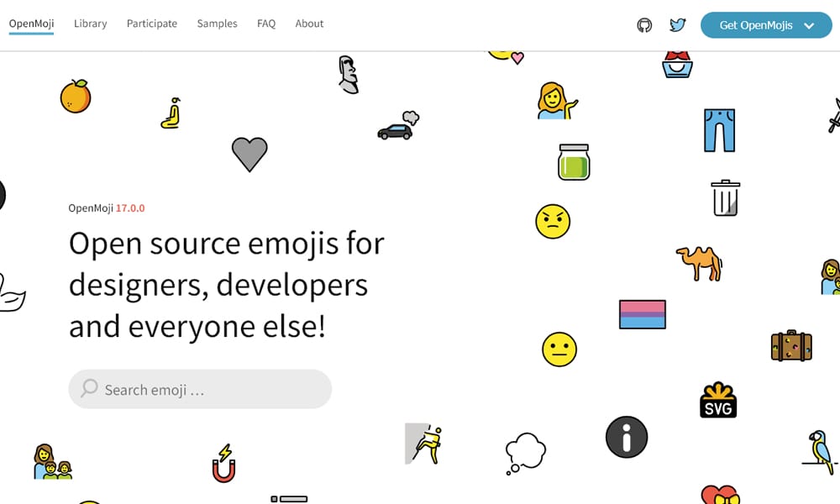Select the wastebasket trash can emoji
Viewport: 840px width, 504px height.
point(726,198)
